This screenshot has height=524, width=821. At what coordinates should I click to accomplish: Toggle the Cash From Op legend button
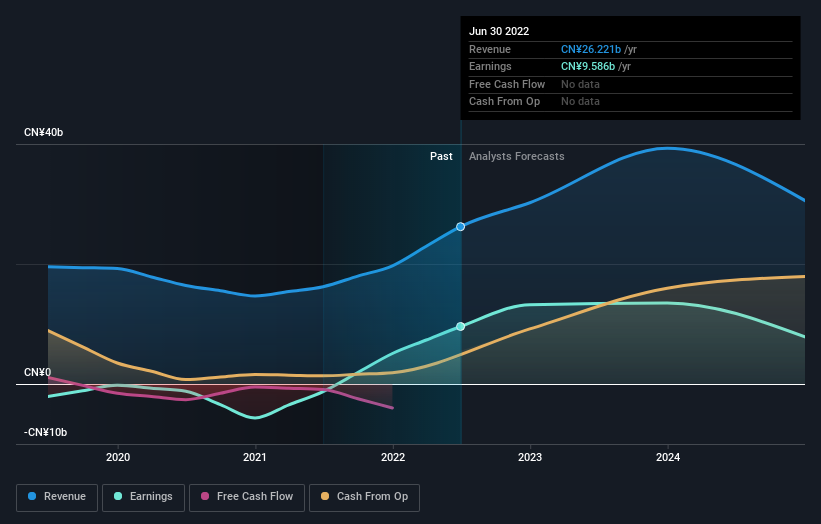click(x=364, y=497)
